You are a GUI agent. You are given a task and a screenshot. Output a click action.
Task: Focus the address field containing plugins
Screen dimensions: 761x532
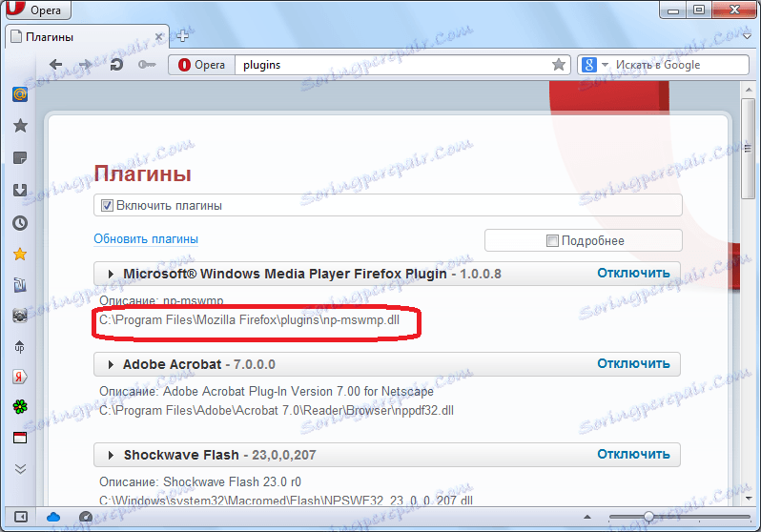point(393,65)
